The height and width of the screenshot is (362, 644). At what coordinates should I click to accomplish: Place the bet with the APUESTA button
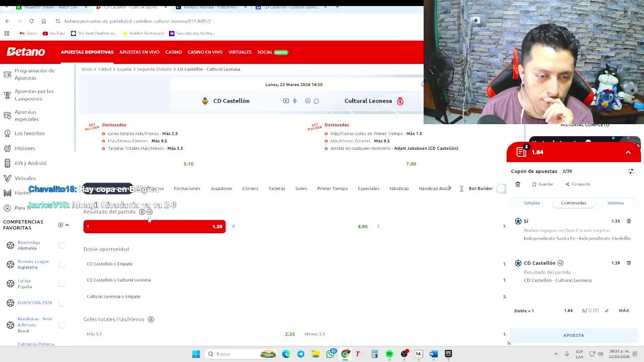click(574, 335)
